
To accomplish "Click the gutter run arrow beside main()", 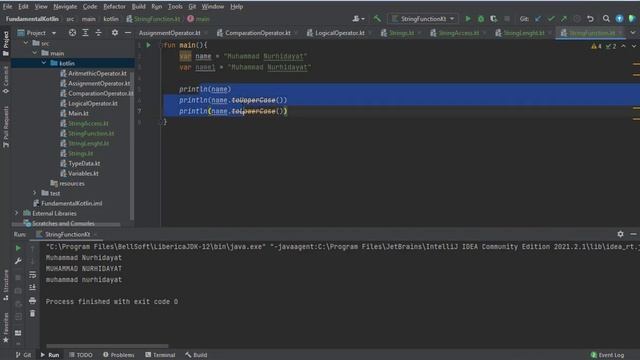I will pos(149,45).
